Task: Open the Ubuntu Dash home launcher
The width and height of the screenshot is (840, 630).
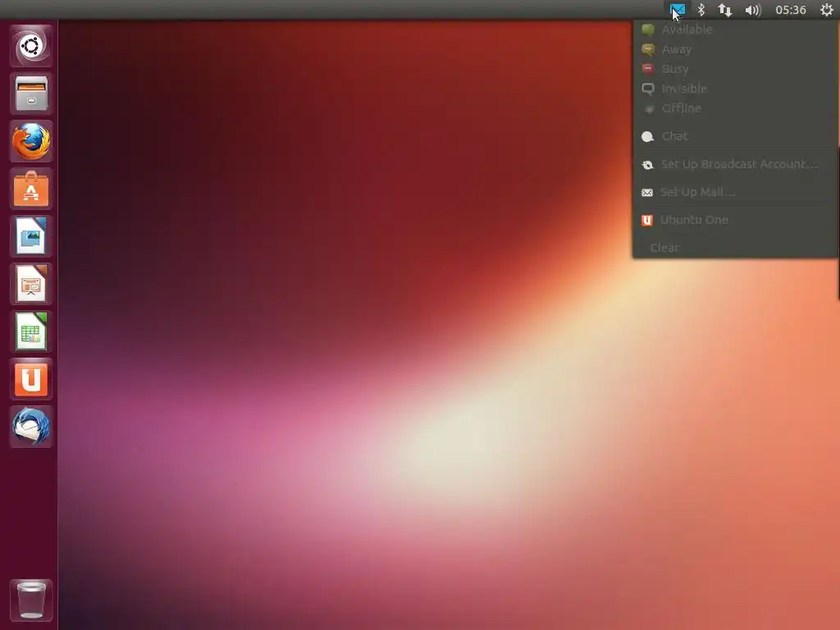Action: click(31, 46)
